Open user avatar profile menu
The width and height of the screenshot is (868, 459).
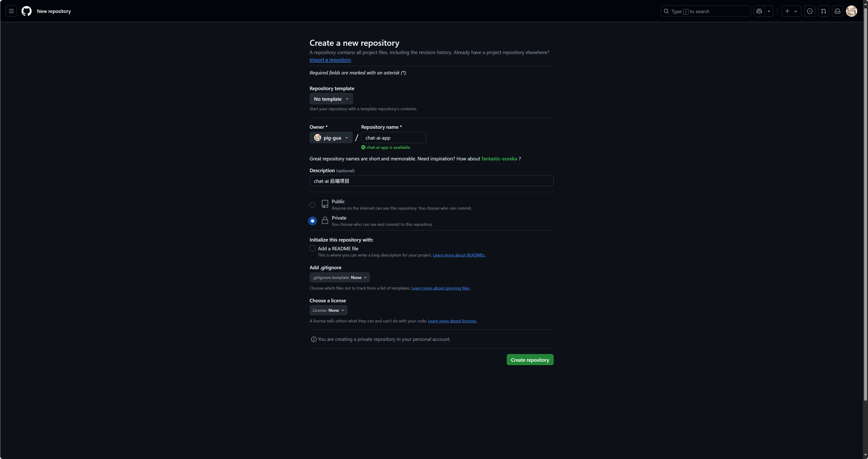(851, 11)
